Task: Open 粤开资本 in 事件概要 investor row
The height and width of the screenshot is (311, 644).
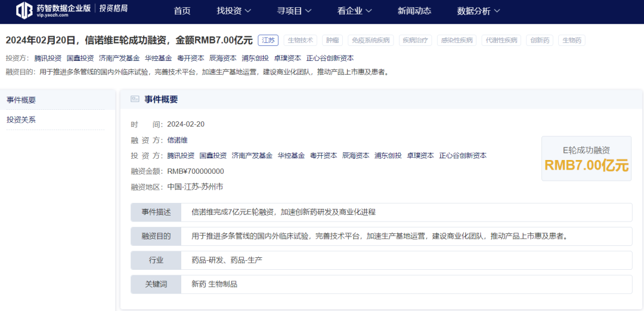Action: 324,155
